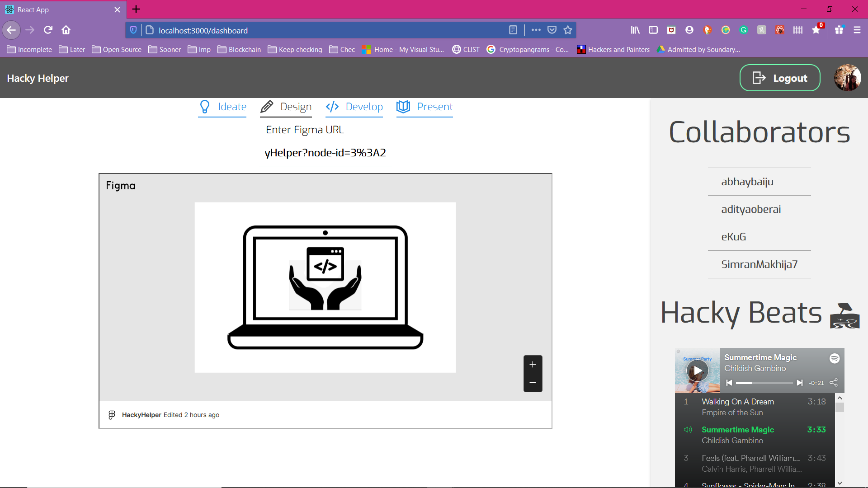Select collaborator adityaoberai
The height and width of the screenshot is (488, 868).
point(751,209)
